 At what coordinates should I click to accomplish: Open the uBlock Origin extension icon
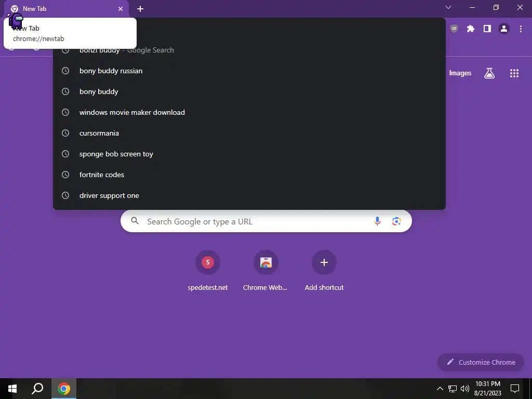click(x=454, y=29)
